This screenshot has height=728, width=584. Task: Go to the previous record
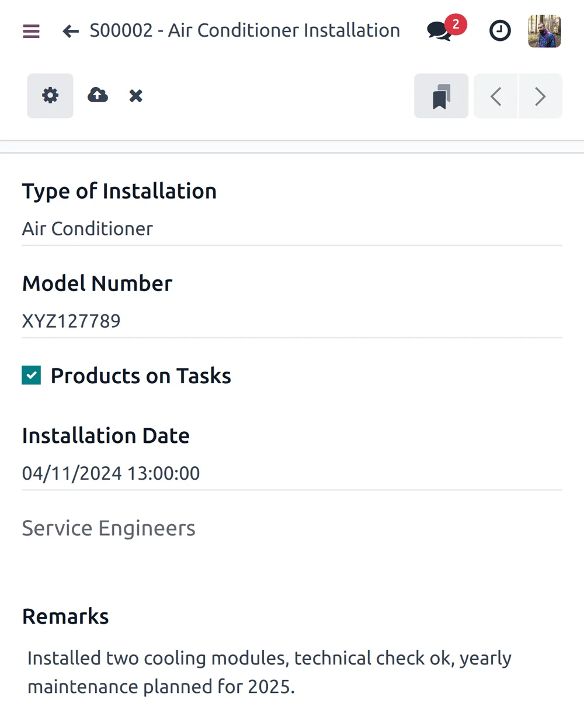pyautogui.click(x=496, y=96)
